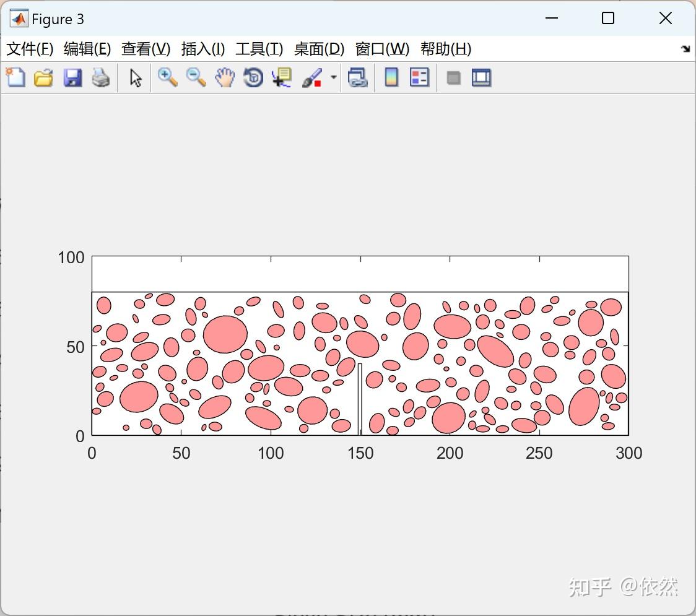The image size is (696, 616).
Task: Click the y-axis tick label 50
Action: tap(76, 347)
